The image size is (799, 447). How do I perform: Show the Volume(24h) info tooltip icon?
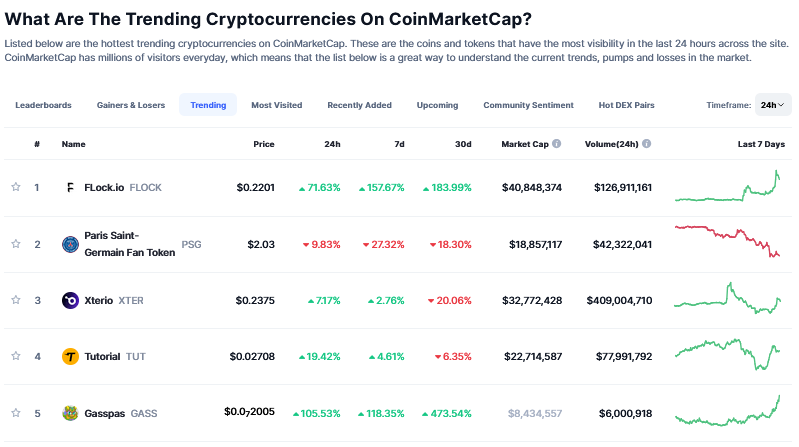(647, 144)
